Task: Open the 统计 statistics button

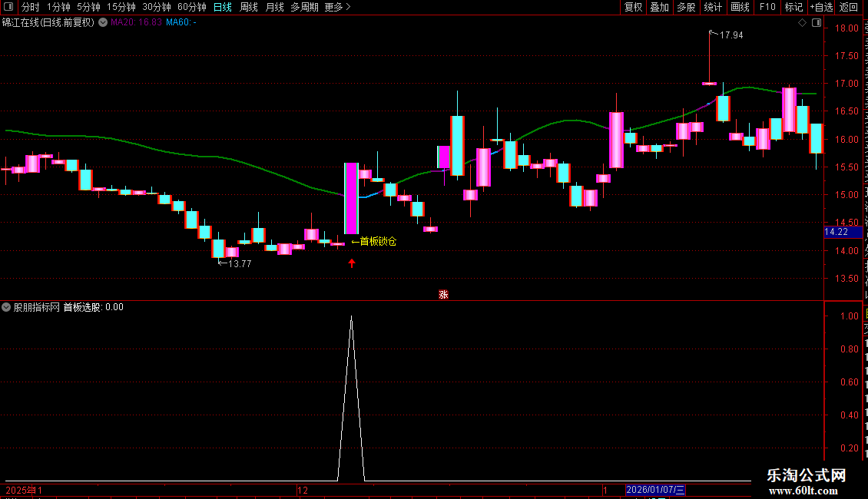Action: [x=712, y=7]
